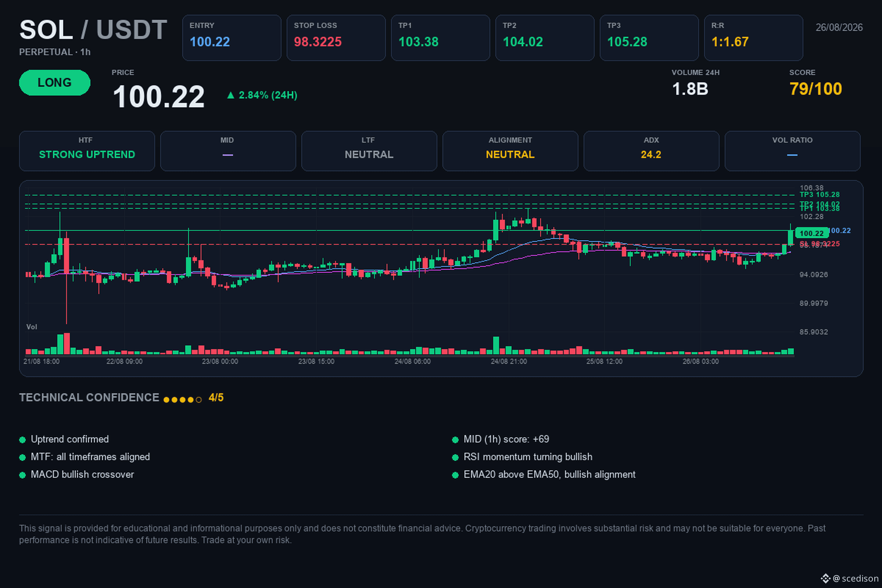Click the R:R card showing 1:1.67
The width and height of the screenshot is (882, 588).
point(753,38)
